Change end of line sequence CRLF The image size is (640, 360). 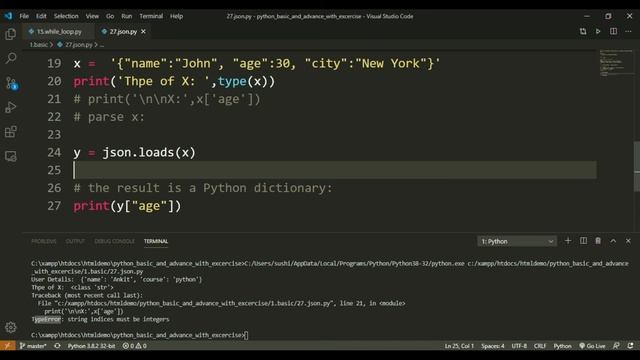[540, 346]
